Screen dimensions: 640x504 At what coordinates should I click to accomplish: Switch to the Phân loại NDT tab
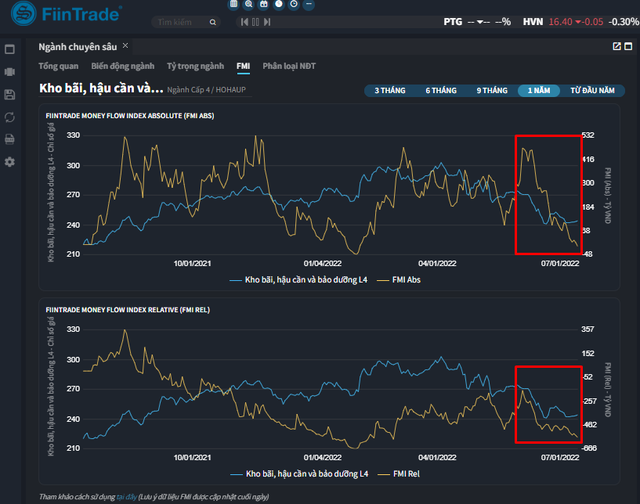tap(290, 66)
